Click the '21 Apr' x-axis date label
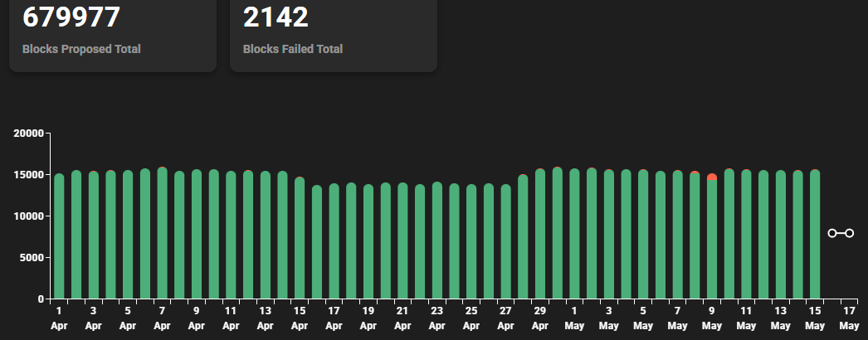 click(x=402, y=318)
